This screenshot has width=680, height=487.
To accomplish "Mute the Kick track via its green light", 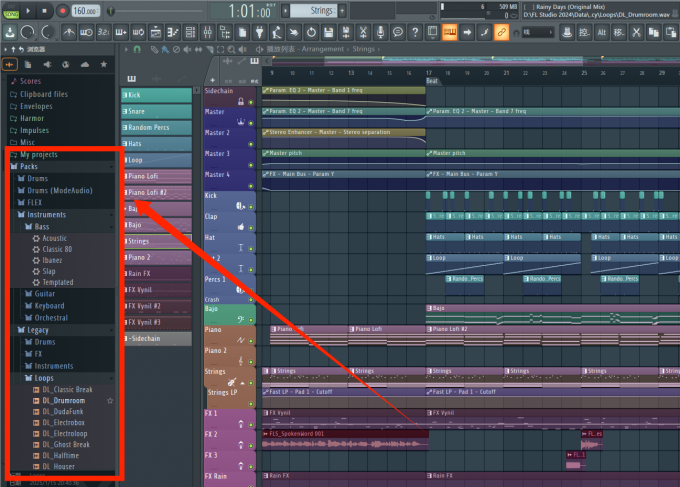I will click(251, 207).
